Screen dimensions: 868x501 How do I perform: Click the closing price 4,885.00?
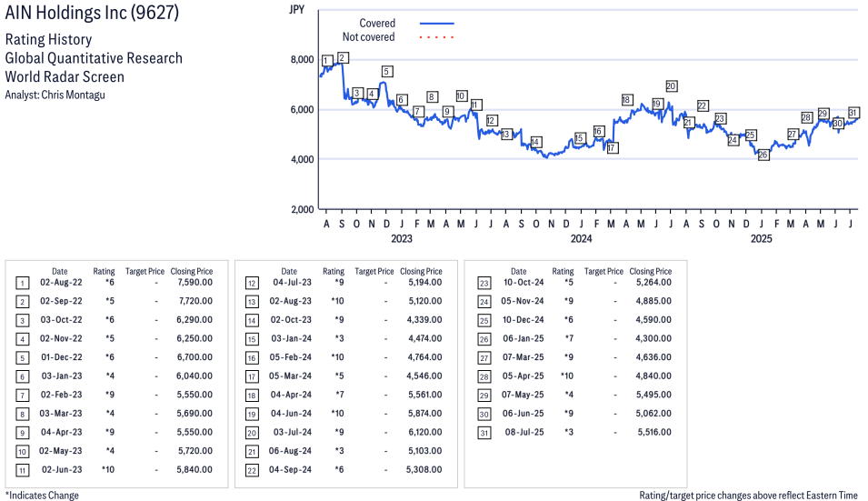(x=653, y=301)
